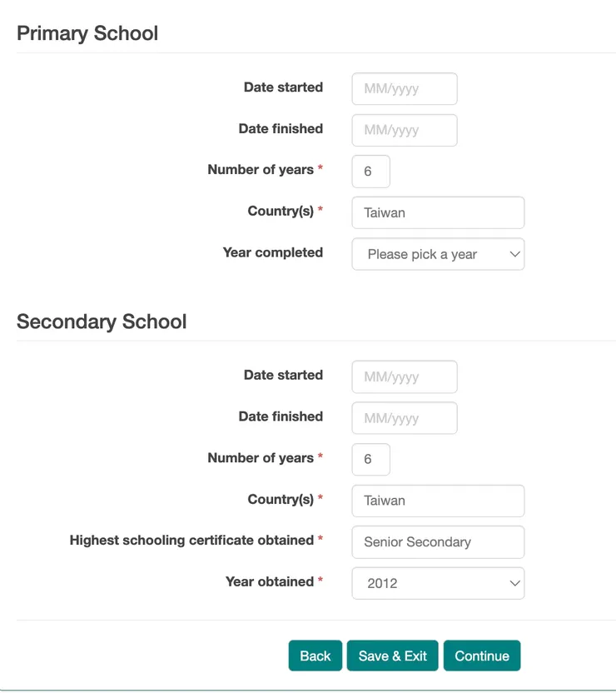Select Primary School Number of years box

tap(370, 172)
